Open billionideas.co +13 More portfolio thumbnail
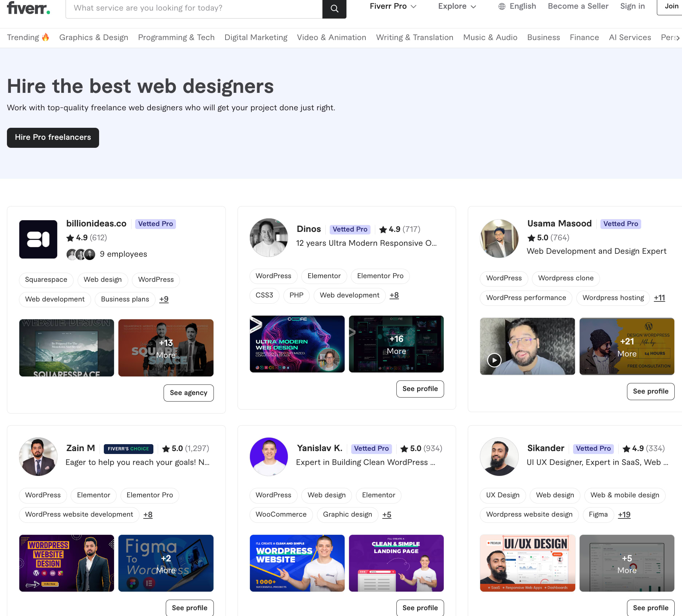 point(166,348)
